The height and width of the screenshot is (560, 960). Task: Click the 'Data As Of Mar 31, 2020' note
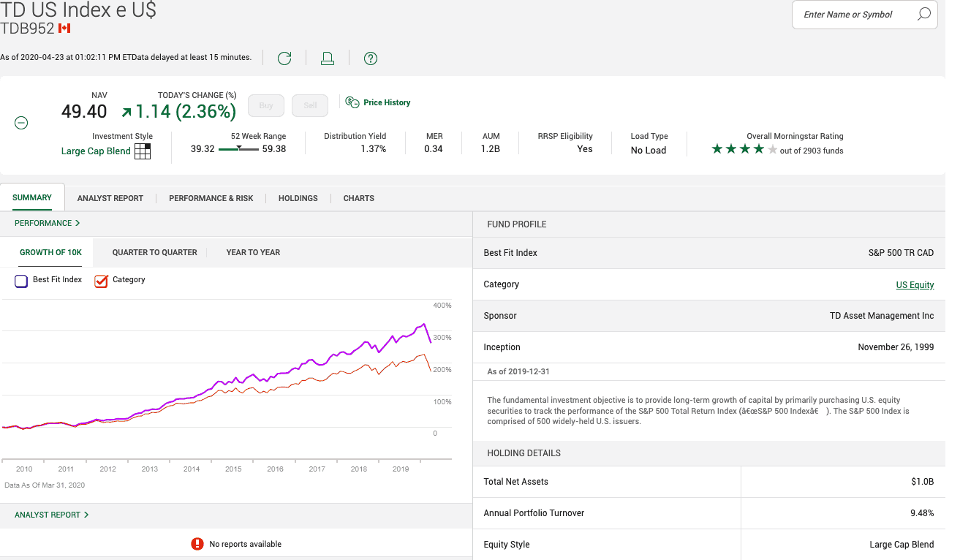(45, 485)
